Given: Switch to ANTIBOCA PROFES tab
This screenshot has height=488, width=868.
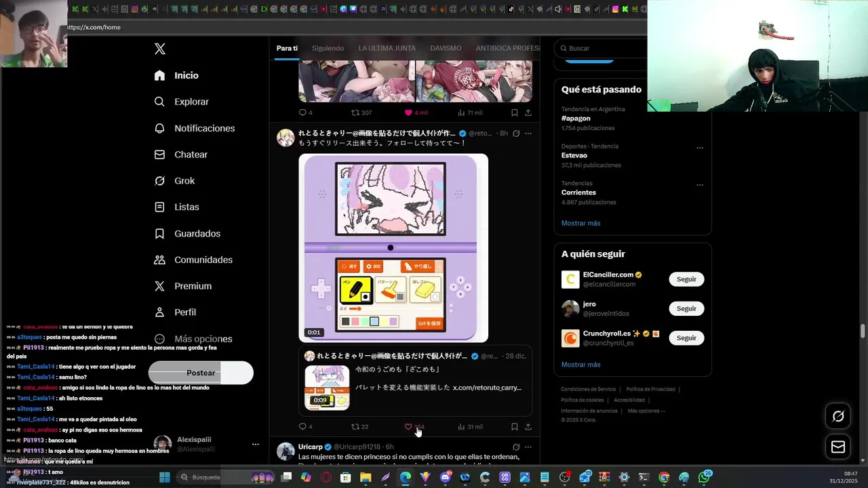Looking at the screenshot, I should point(508,48).
